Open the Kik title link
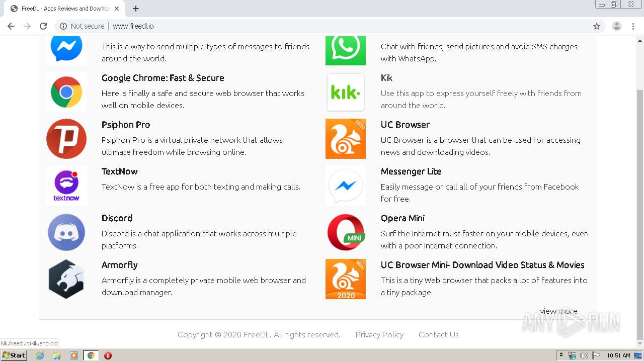 click(386, 78)
